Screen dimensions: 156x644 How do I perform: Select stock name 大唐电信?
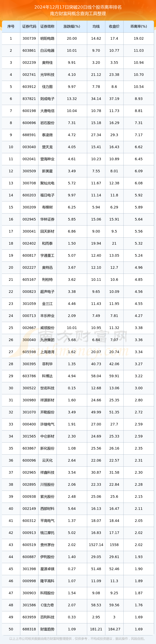click(47, 111)
